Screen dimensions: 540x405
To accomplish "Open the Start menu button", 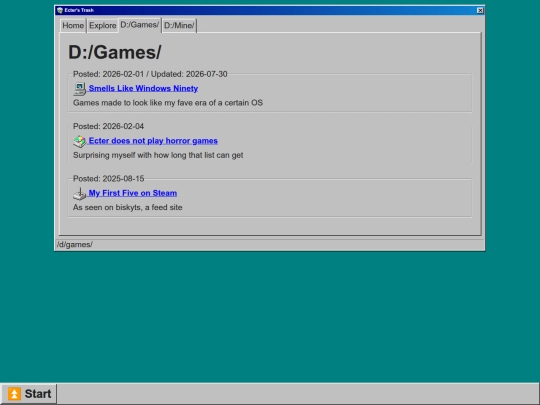I will tap(29, 394).
